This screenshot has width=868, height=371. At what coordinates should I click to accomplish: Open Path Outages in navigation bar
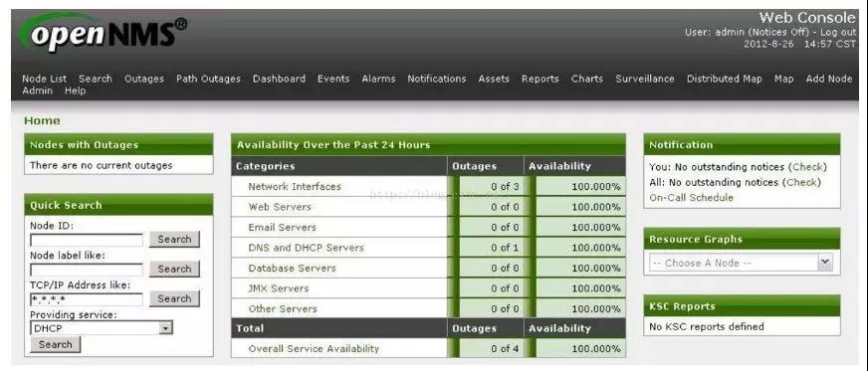[208, 79]
